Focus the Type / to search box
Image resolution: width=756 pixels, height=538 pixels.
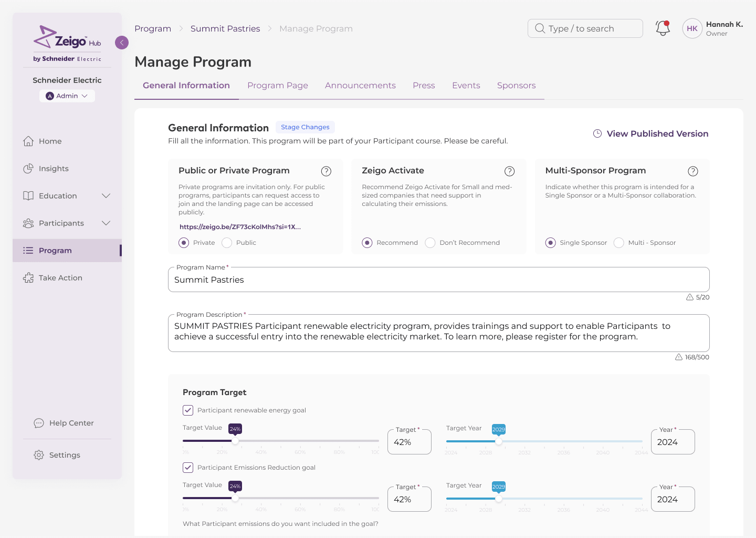(x=585, y=28)
